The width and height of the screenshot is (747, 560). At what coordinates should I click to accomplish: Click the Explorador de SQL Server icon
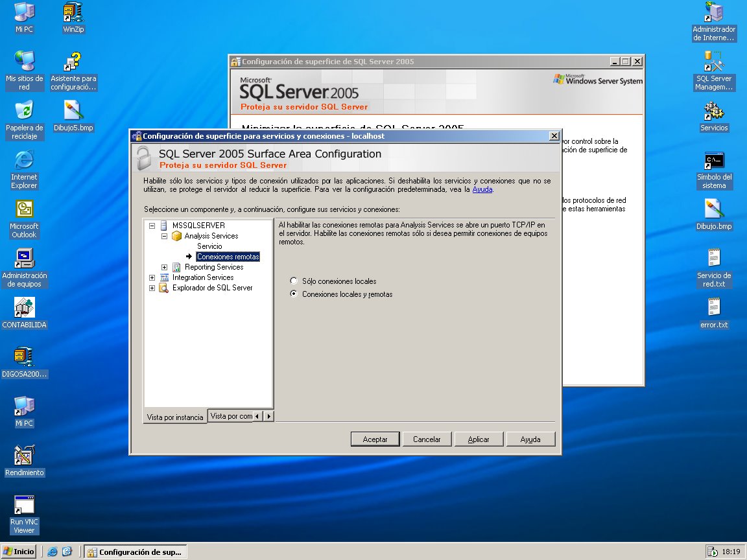click(164, 288)
